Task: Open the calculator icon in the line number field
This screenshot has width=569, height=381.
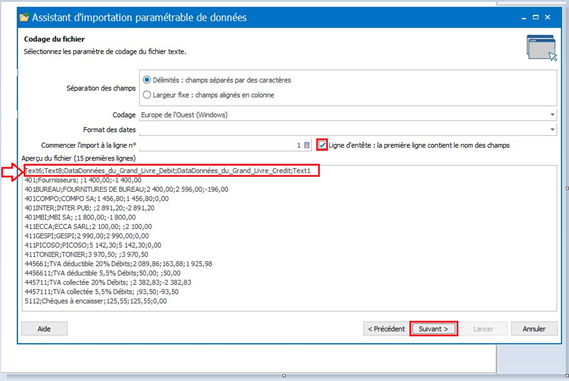Action: pyautogui.click(x=307, y=145)
